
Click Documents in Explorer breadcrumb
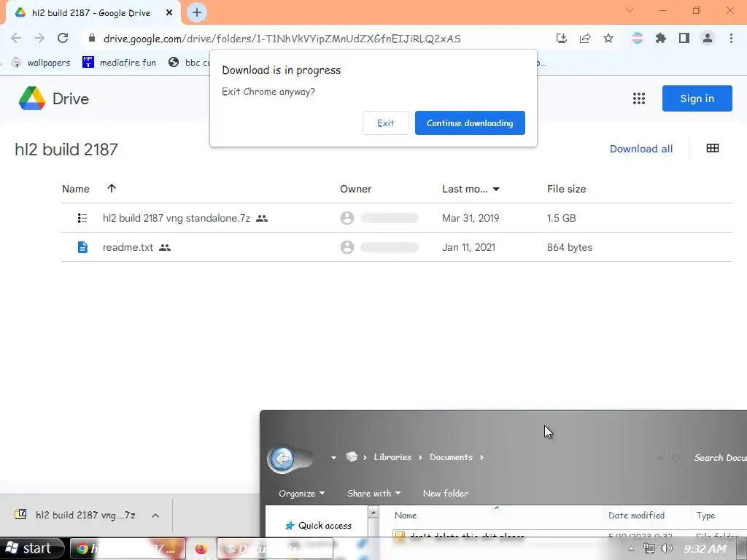pos(451,457)
